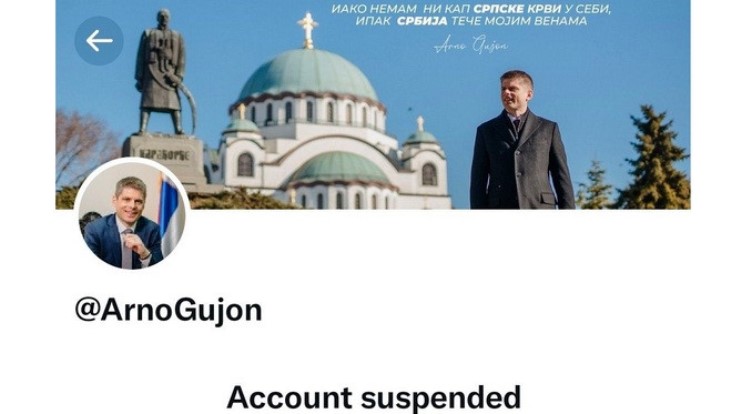The image size is (751, 414).
Task: Click the golden cross atop the dome
Action: [x=307, y=30]
